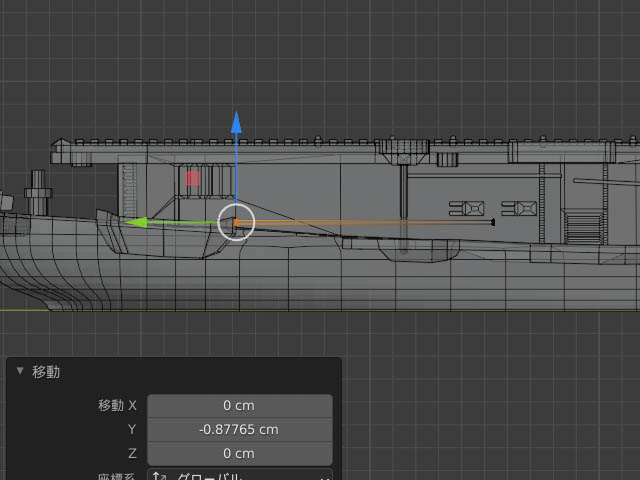Screen dimensions: 640x480
Task: Open the 座標系 グローバル dropdown
Action: click(x=240, y=475)
